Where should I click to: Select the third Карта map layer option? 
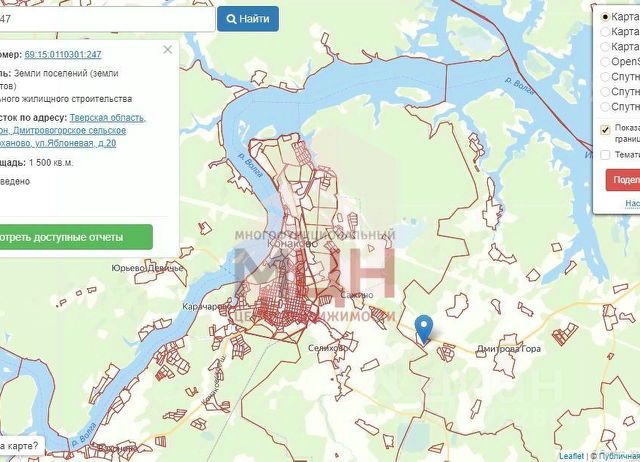click(605, 47)
